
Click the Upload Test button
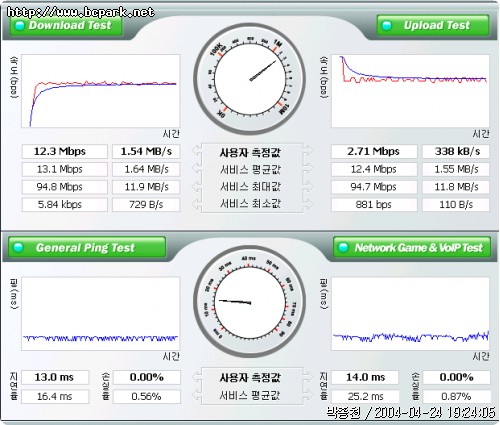(433, 25)
